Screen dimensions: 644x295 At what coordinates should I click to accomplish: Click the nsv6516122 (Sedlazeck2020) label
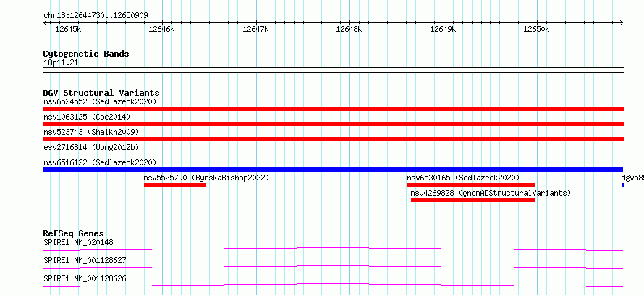pos(100,162)
